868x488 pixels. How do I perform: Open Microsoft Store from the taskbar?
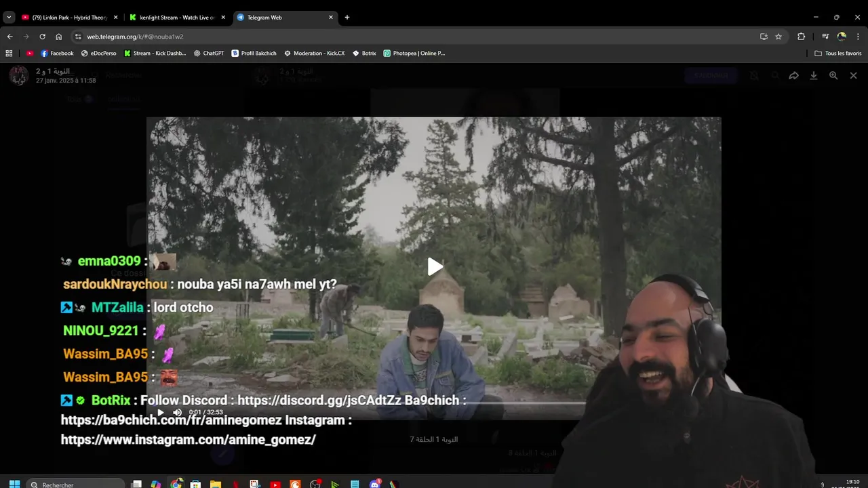click(x=195, y=485)
